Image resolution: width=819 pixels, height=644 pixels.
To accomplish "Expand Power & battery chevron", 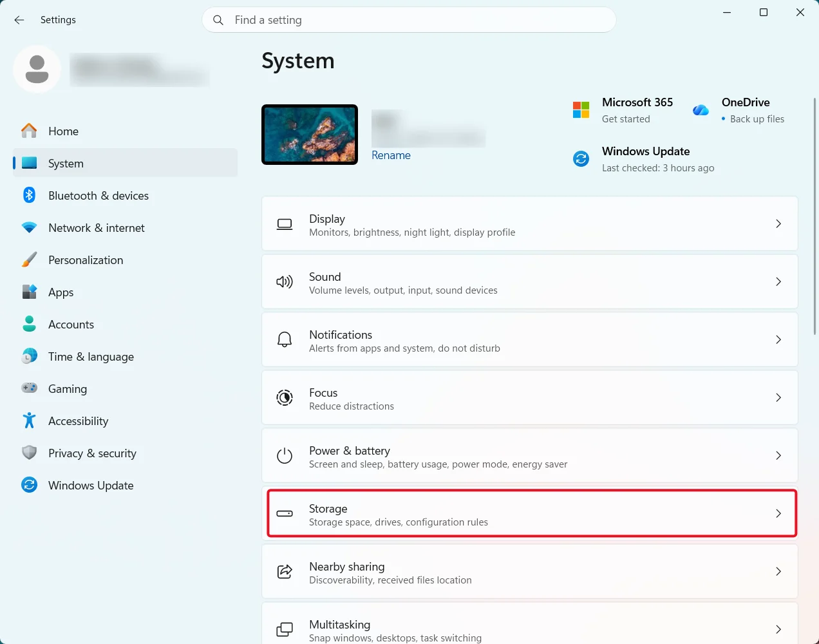I will pyautogui.click(x=778, y=455).
